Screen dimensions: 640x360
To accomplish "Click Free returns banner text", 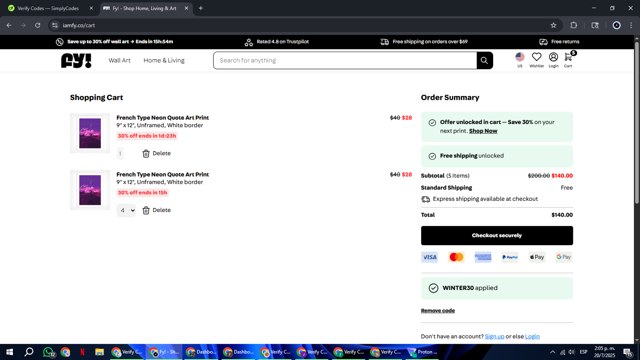I will 565,42.
